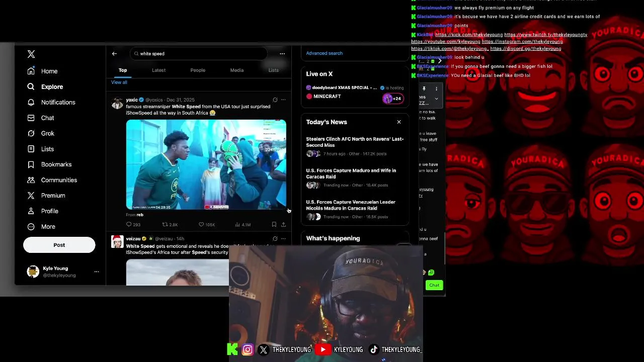
Task: Click the green emote icon in Kick chat
Action: pos(431,273)
